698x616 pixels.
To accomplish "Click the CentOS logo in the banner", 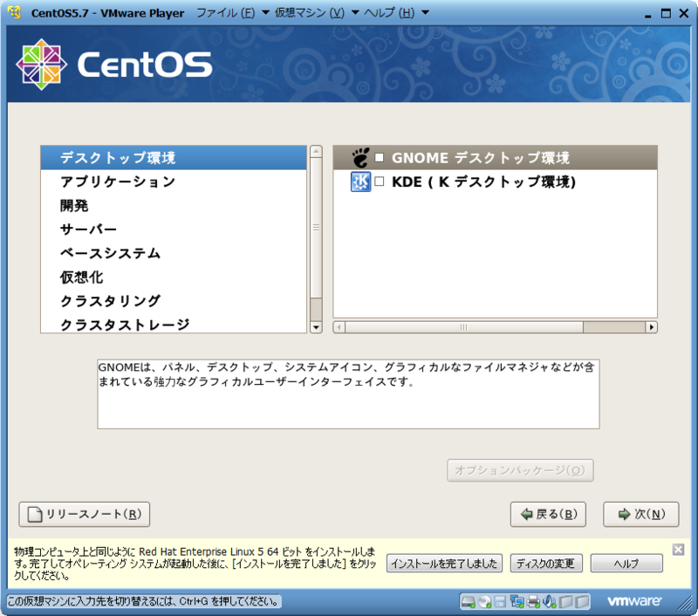I will pos(114,65).
